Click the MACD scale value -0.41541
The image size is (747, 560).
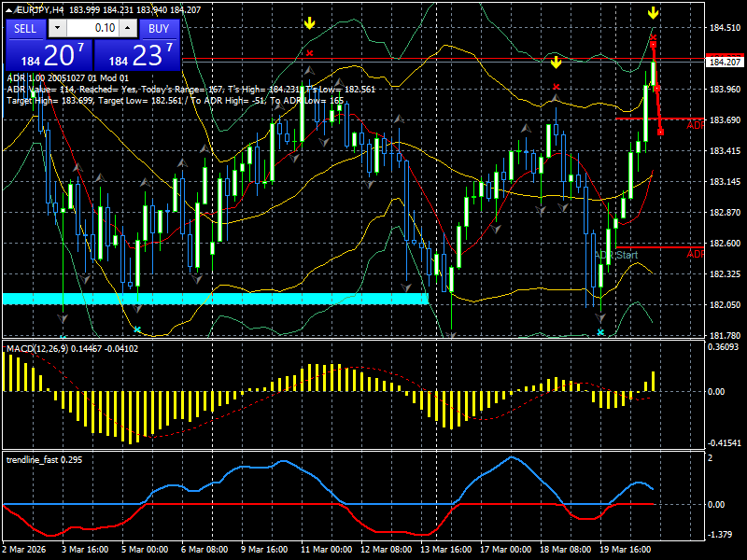tap(725, 442)
